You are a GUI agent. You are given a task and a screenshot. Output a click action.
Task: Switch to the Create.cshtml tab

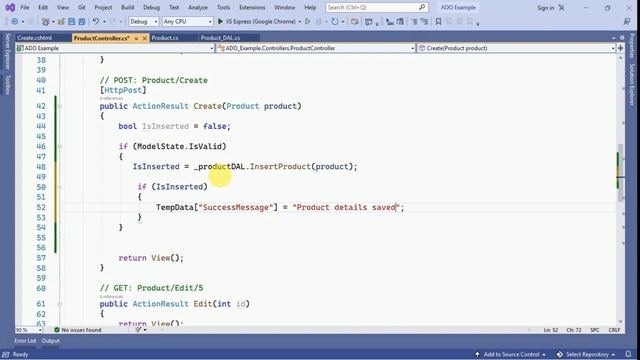point(35,38)
